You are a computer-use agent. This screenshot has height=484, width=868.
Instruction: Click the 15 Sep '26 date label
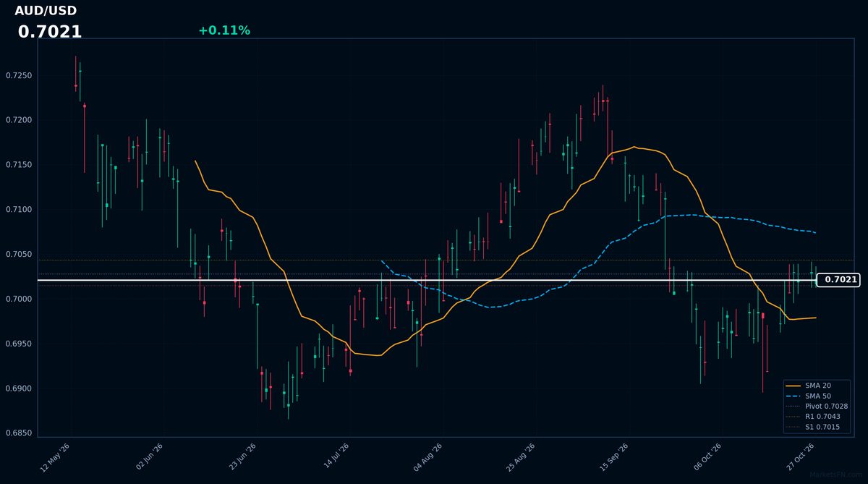coord(614,457)
